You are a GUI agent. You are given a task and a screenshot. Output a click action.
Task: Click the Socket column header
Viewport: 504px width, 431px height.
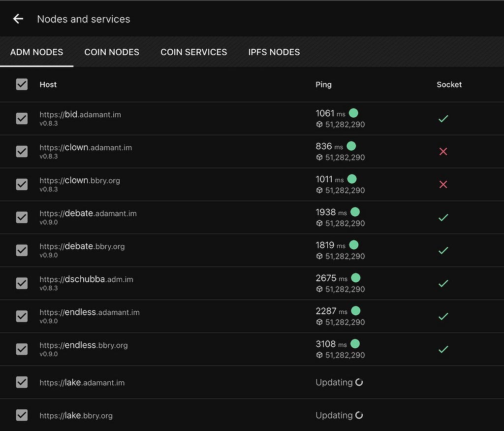pos(449,85)
